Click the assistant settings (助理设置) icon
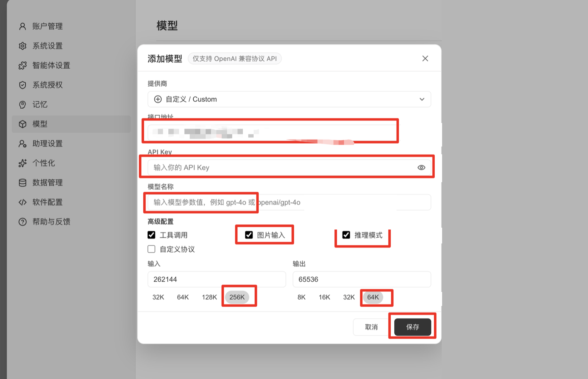This screenshot has width=588, height=379. (x=22, y=144)
